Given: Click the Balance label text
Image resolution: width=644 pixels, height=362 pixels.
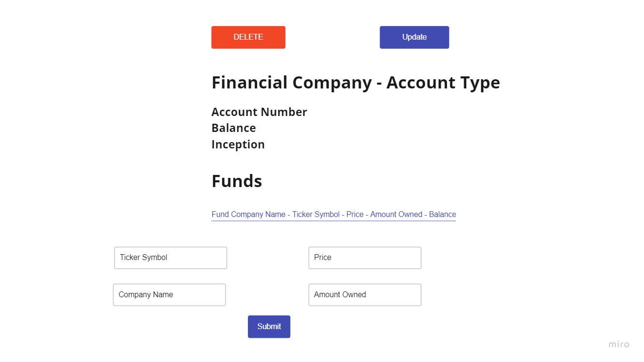Looking at the screenshot, I should 233,128.
